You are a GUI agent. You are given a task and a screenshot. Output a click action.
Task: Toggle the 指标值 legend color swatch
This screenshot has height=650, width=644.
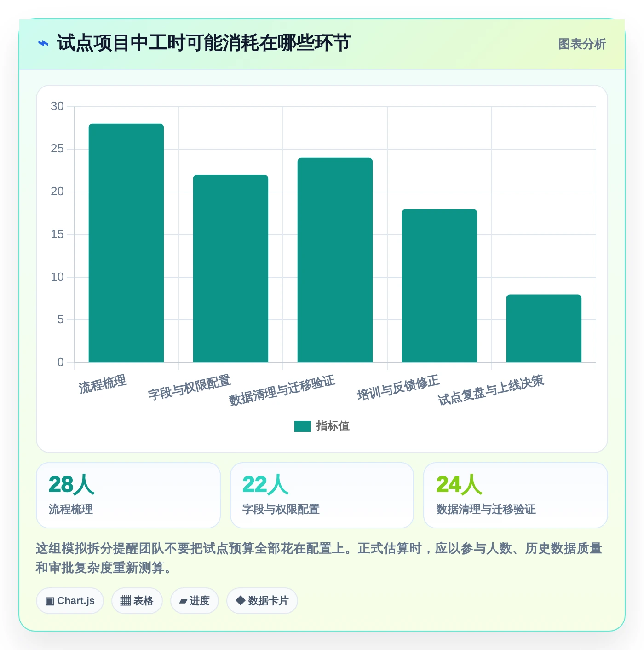coord(303,426)
